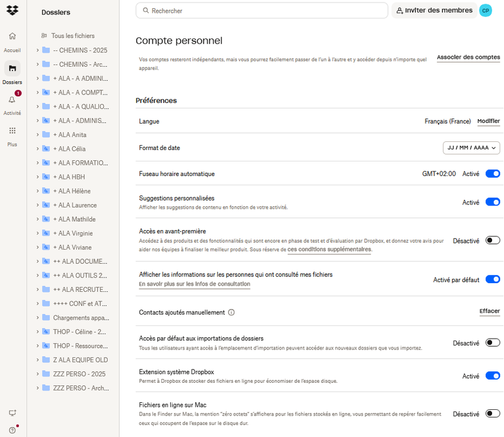Open the Activité bell icon

tap(12, 100)
